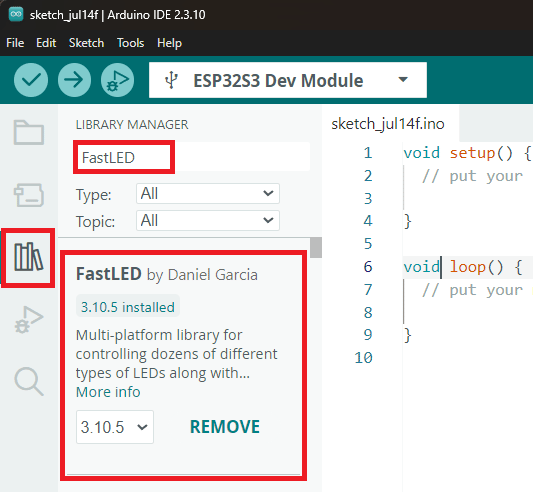Click the comment on line 2
Image resolution: width=533 pixels, height=492 pixels.
[x=472, y=176]
